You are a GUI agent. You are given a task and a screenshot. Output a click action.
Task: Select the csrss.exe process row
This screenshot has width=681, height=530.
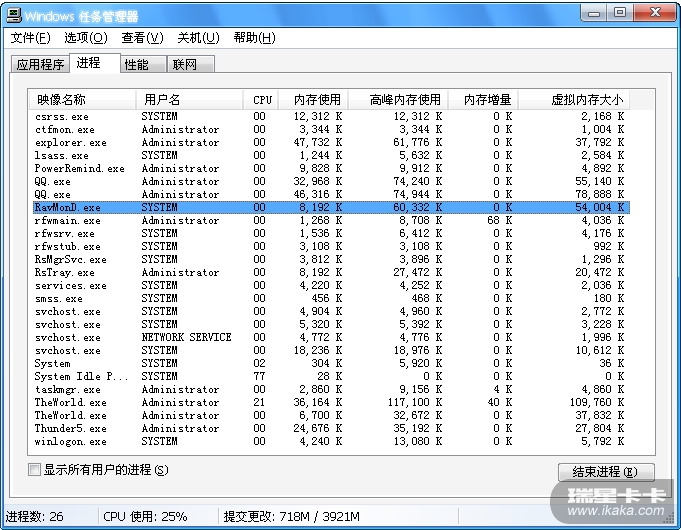point(331,116)
